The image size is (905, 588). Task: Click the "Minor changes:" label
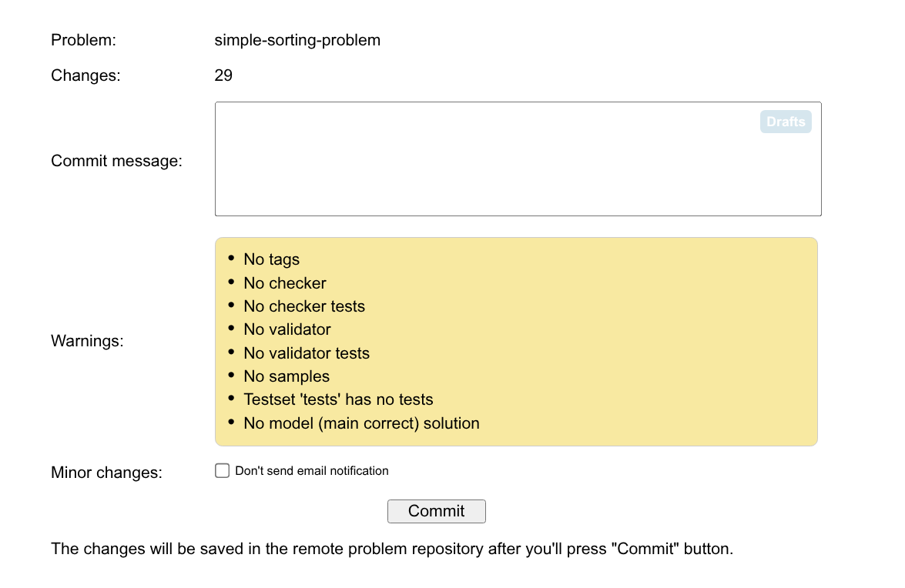coord(106,472)
